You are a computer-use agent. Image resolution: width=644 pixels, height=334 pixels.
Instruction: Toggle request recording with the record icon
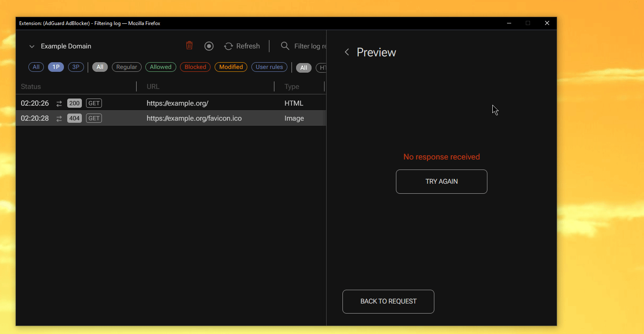point(209,46)
